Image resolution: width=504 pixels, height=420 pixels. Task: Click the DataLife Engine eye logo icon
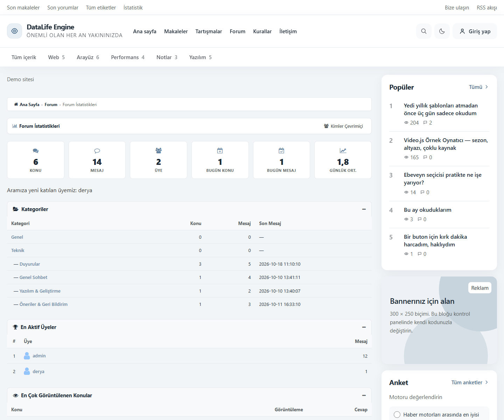[14, 31]
